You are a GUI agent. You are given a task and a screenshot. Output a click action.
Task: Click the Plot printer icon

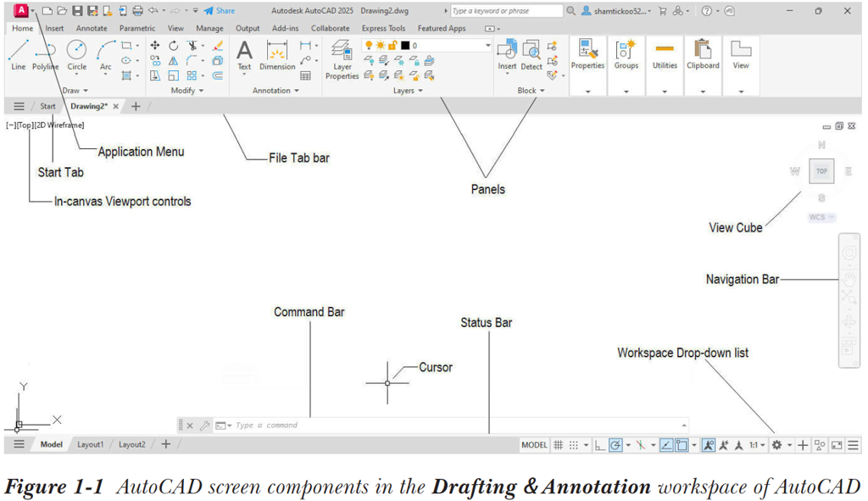137,10
